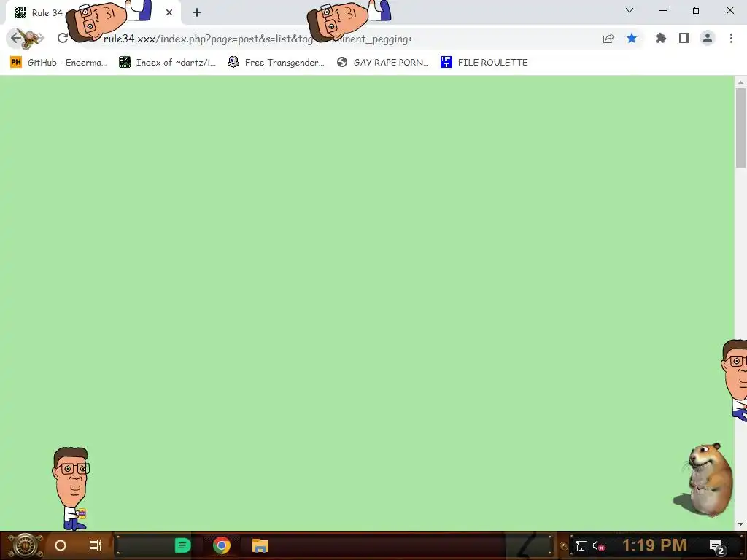Open the FILE ROULETTE bookmark
Image resolution: width=747 pixels, height=560 pixels.
click(x=484, y=63)
